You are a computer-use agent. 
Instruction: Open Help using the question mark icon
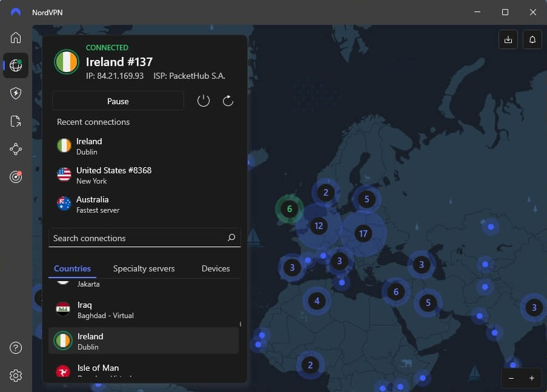point(15,347)
